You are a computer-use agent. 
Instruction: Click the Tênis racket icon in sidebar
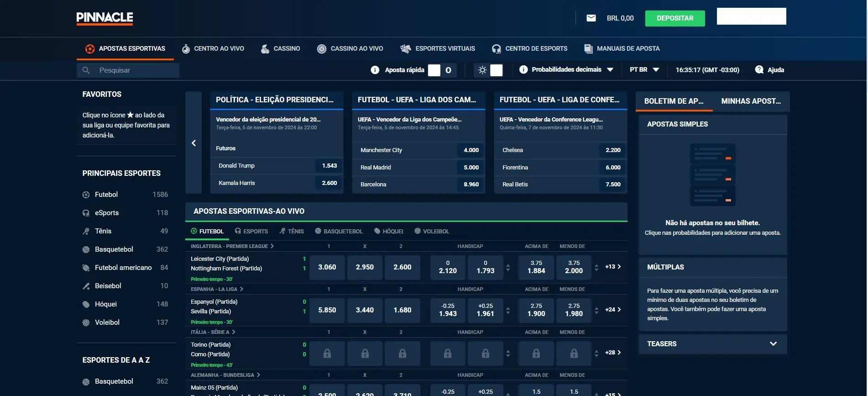tap(86, 231)
